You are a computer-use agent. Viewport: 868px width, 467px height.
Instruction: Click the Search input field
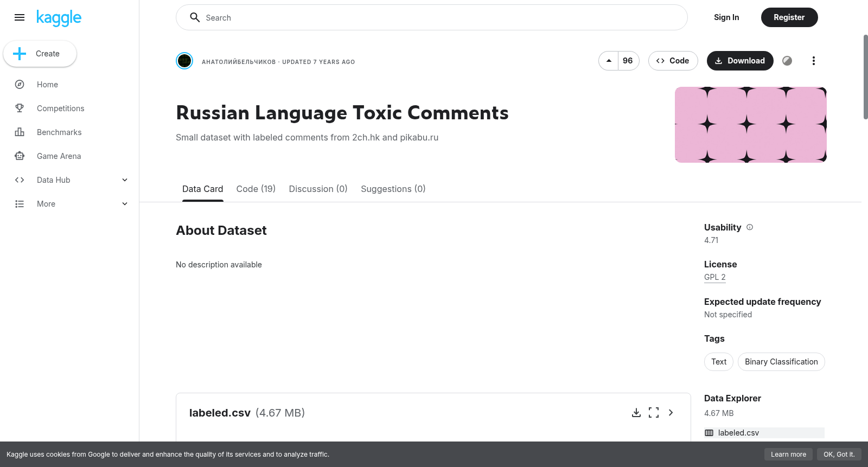[x=432, y=17]
